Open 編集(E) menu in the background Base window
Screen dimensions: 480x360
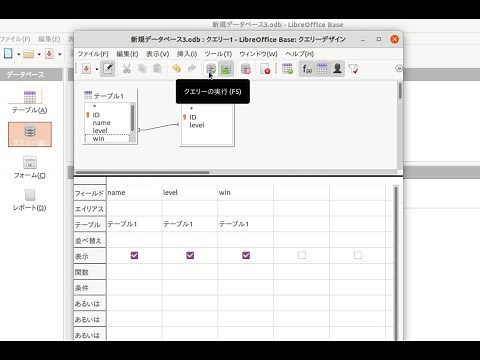coord(49,39)
